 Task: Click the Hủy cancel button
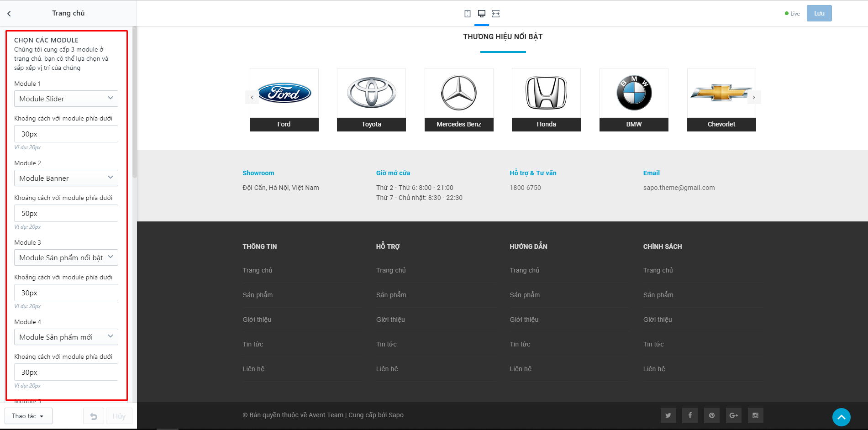pos(119,416)
